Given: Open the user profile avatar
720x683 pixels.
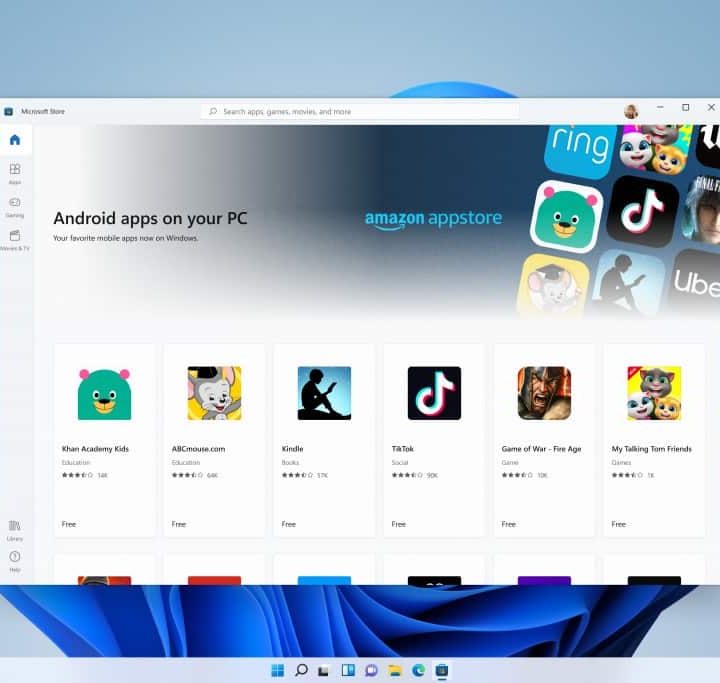Looking at the screenshot, I should point(631,111).
